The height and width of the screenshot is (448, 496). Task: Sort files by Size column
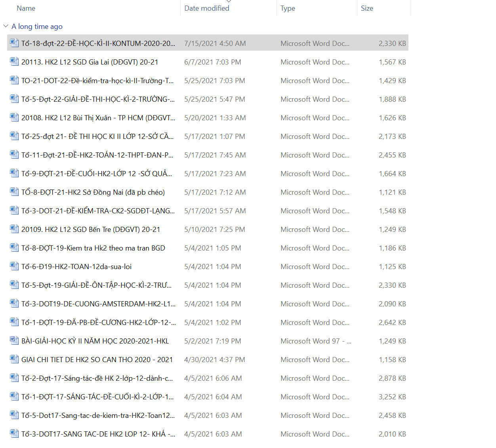[x=367, y=8]
